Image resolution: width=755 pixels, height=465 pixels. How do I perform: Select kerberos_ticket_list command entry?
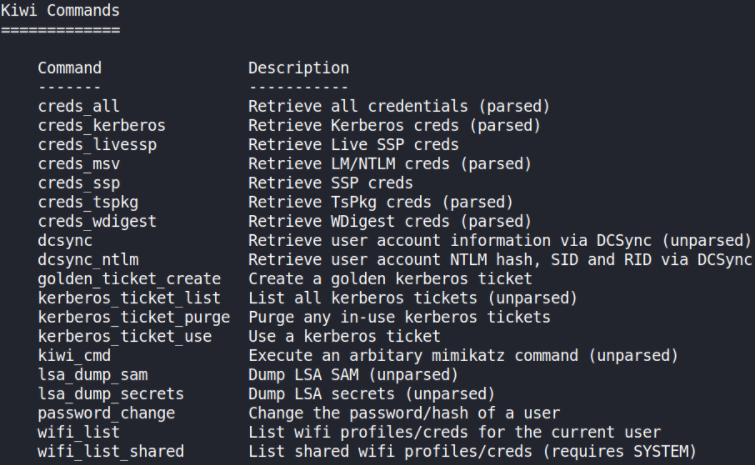(x=130, y=298)
